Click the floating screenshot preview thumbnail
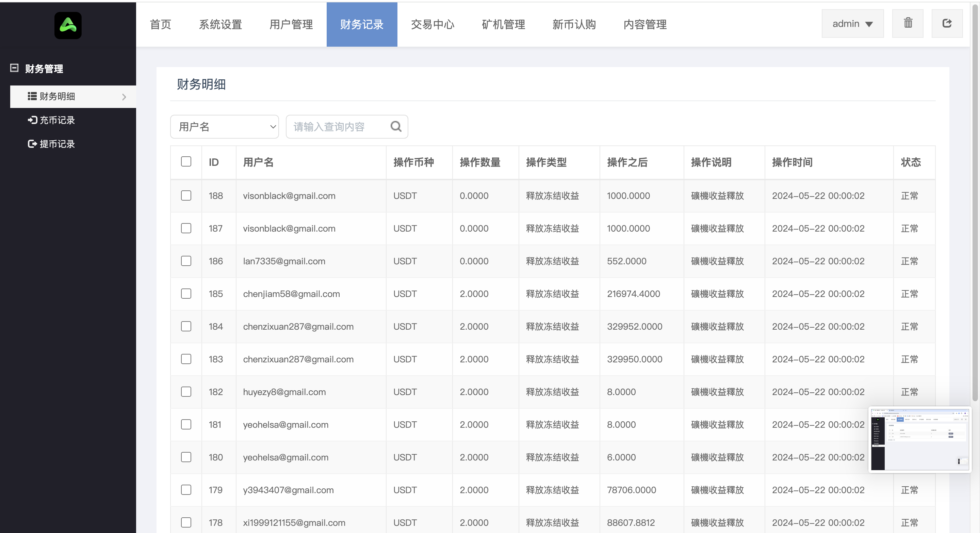 [920, 440]
